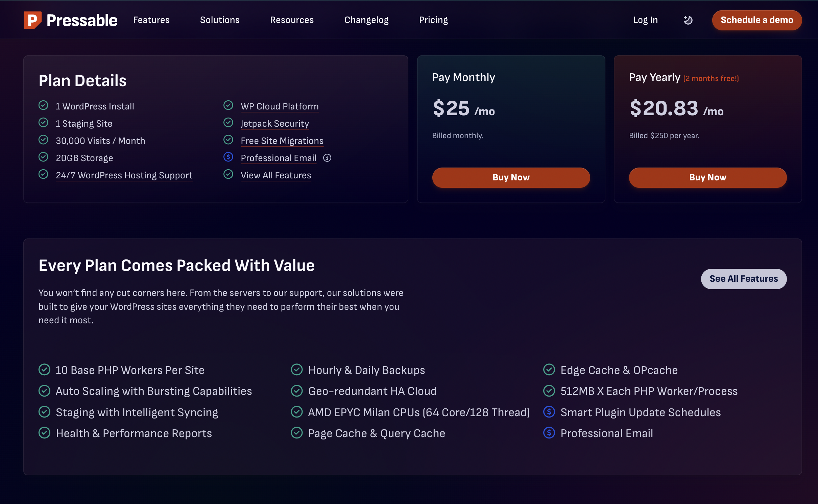This screenshot has width=818, height=504.
Task: Open the Pricing page
Action: pyautogui.click(x=433, y=20)
